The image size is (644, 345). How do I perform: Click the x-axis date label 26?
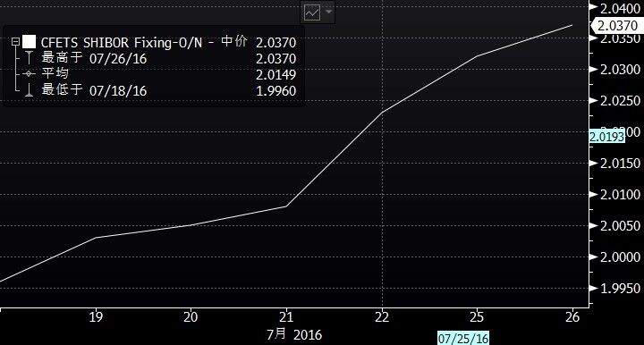click(572, 316)
